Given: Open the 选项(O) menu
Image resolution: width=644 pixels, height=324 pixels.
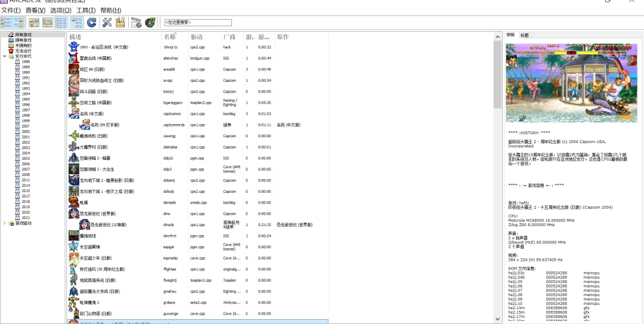Looking at the screenshot, I should tap(61, 10).
